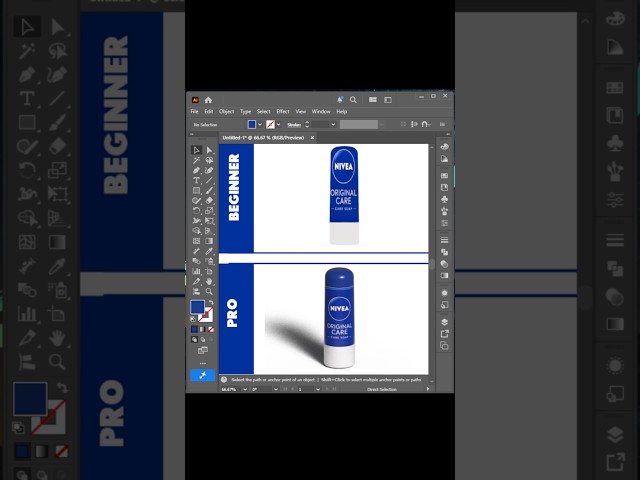This screenshot has width=640, height=480.
Task: Open stroke weight dropdown
Action: [333, 124]
